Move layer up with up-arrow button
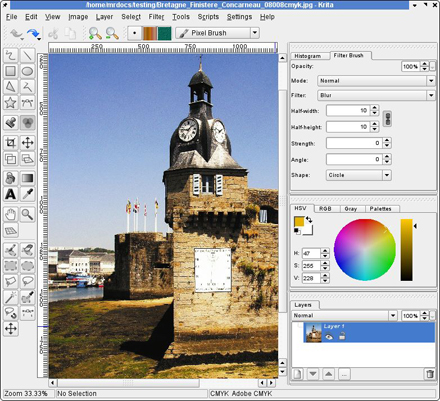Screen dimensions: 440x401 328,374
